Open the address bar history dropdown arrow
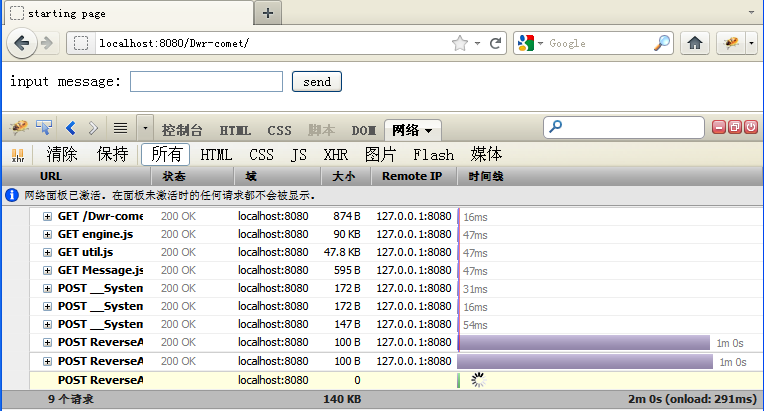Viewport: 764px width, 411px height. [478, 43]
